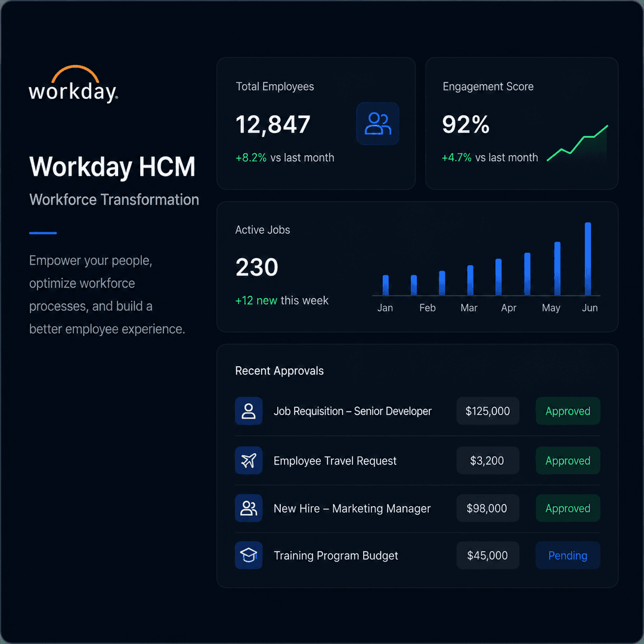Click the Recent Approvals heading
Screen dimensions: 644x644
(279, 371)
